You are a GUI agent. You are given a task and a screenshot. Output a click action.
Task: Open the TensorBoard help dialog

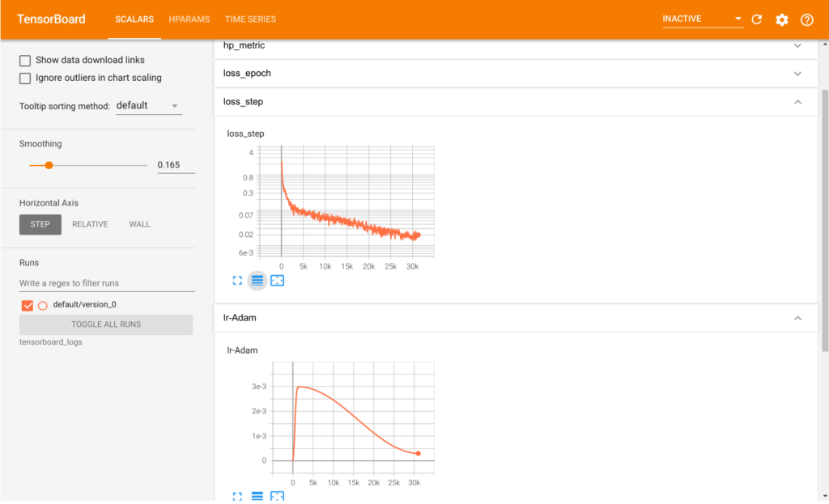pyautogui.click(x=806, y=19)
